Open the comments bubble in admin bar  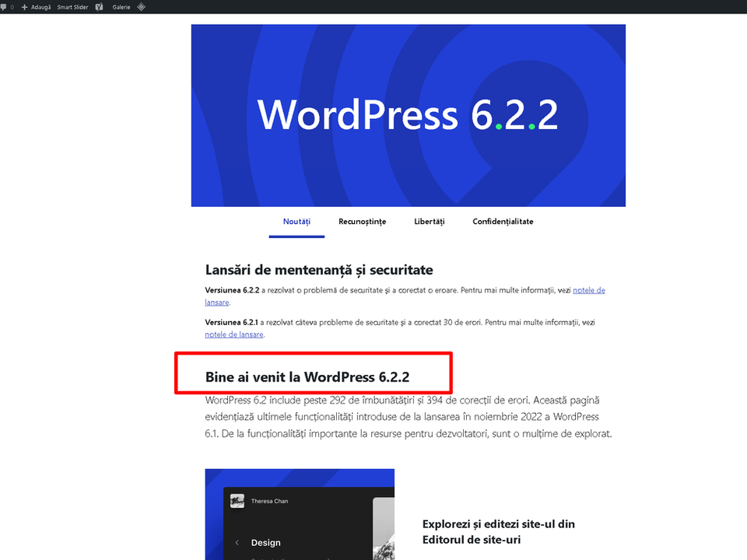tap(7, 7)
